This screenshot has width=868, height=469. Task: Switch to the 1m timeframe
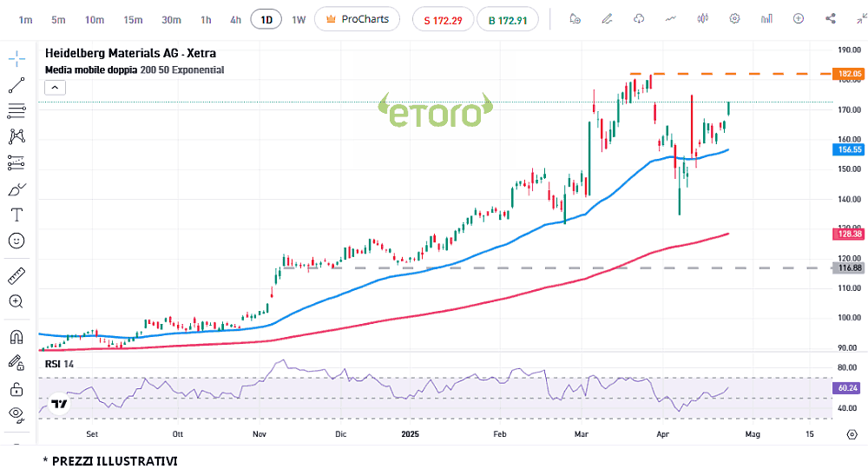tap(25, 20)
